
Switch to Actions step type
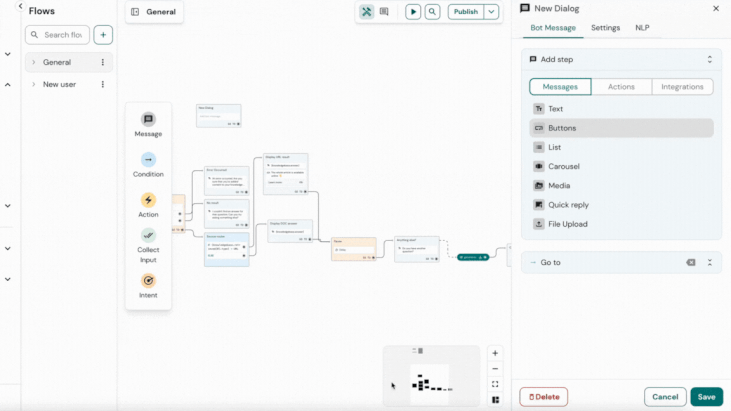click(x=621, y=87)
